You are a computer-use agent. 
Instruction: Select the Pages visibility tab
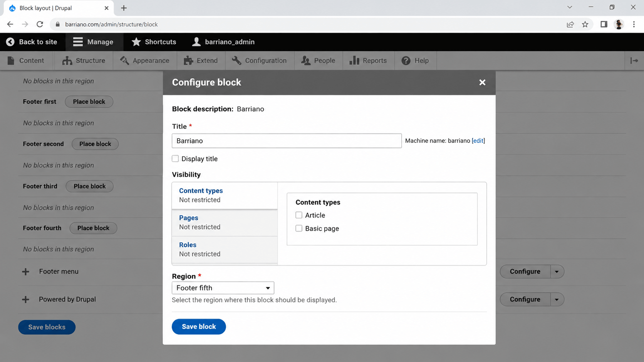225,222
